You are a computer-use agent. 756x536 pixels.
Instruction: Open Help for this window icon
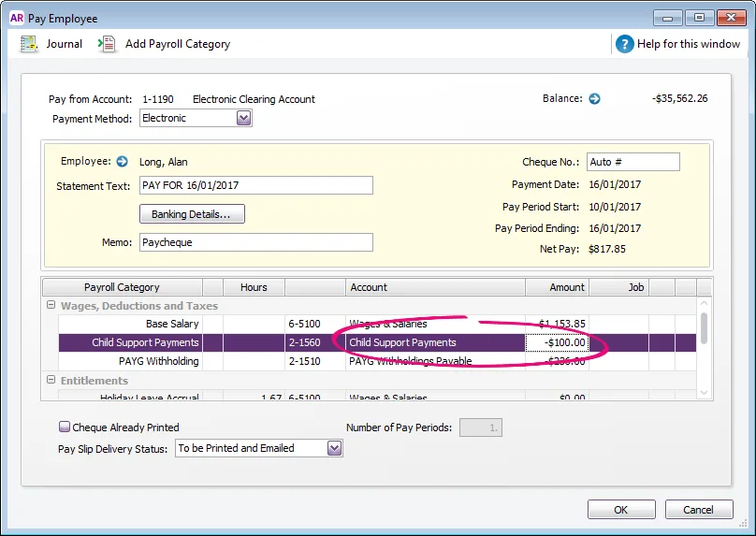pyautogui.click(x=624, y=44)
